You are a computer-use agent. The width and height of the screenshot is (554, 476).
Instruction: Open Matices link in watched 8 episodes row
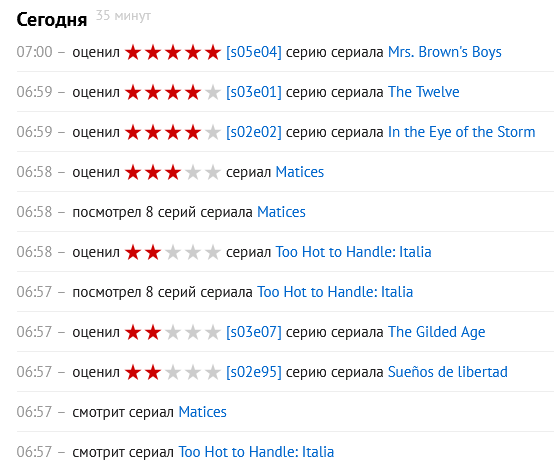click(281, 212)
